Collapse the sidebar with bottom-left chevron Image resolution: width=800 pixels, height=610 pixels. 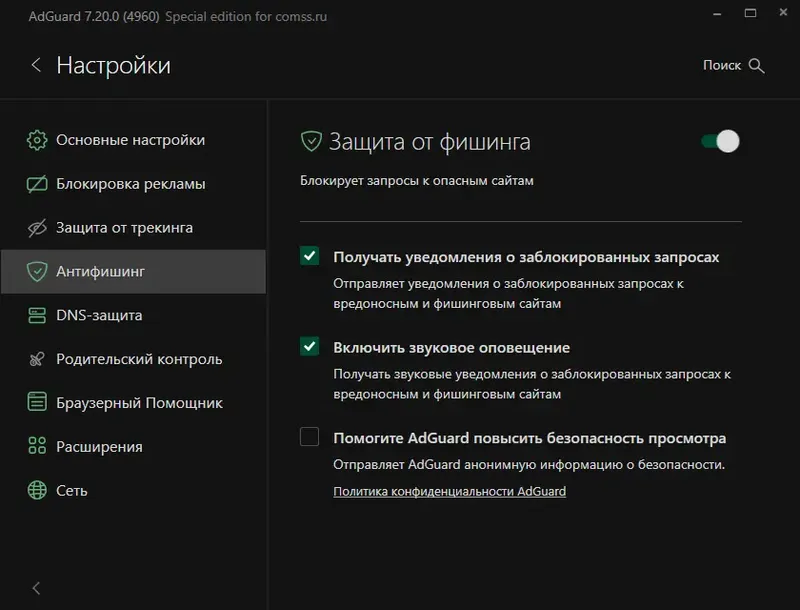pos(36,589)
